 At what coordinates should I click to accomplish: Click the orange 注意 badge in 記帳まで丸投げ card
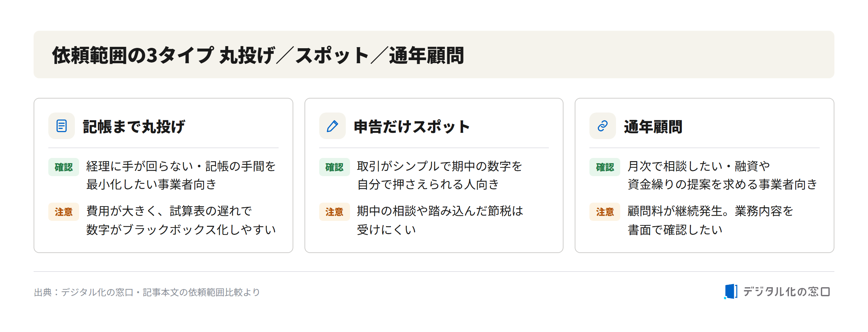click(x=64, y=212)
